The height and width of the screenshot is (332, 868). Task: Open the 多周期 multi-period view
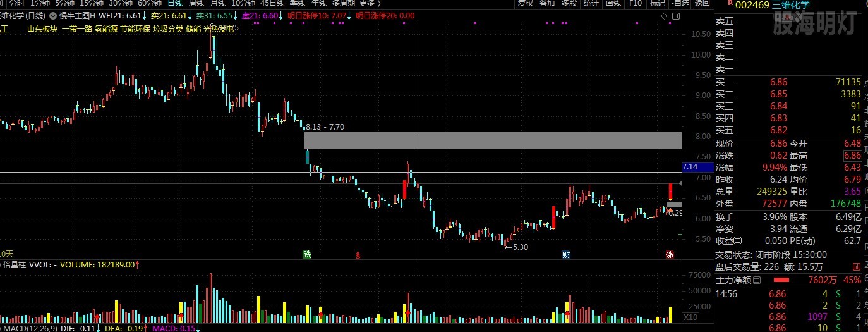point(344,3)
